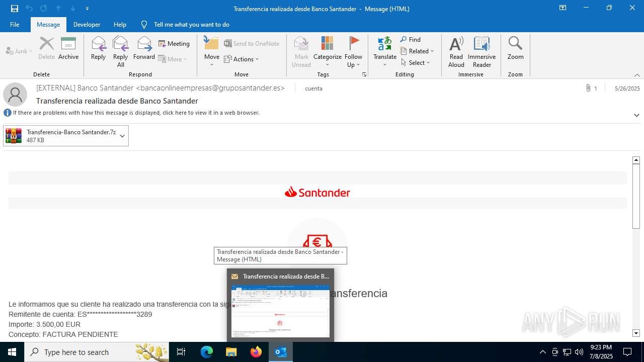644x362 pixels.
Task: Open the notification center
Action: point(627,352)
